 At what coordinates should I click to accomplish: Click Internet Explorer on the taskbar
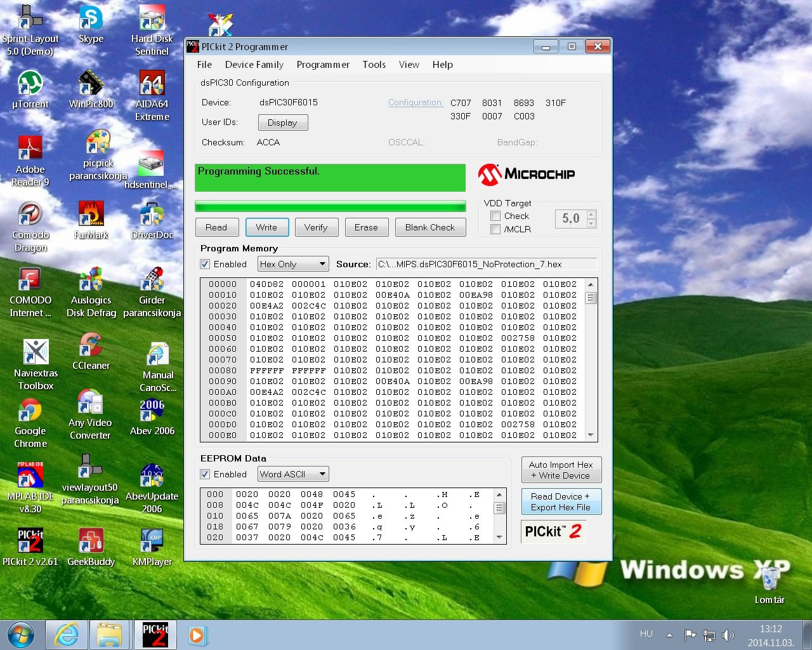67,635
